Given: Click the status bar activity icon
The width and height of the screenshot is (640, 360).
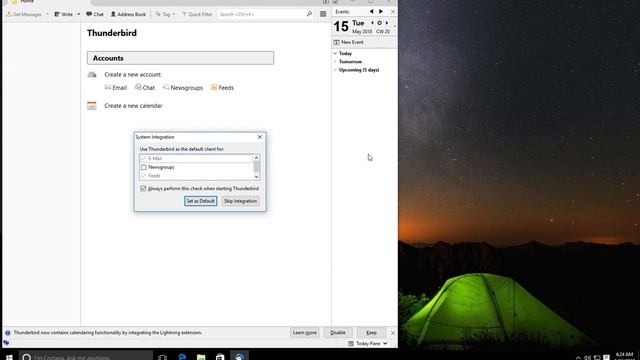Looking at the screenshot, I should click(6, 343).
